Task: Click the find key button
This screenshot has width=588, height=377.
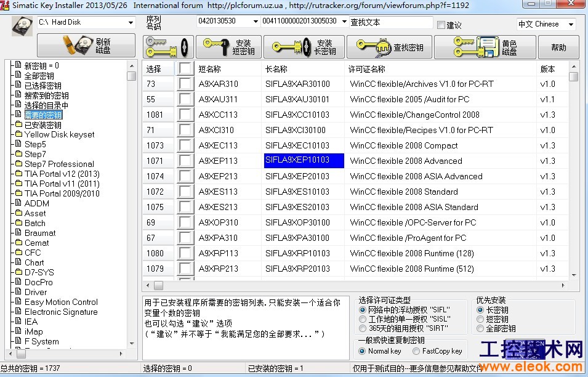Action: coord(390,47)
